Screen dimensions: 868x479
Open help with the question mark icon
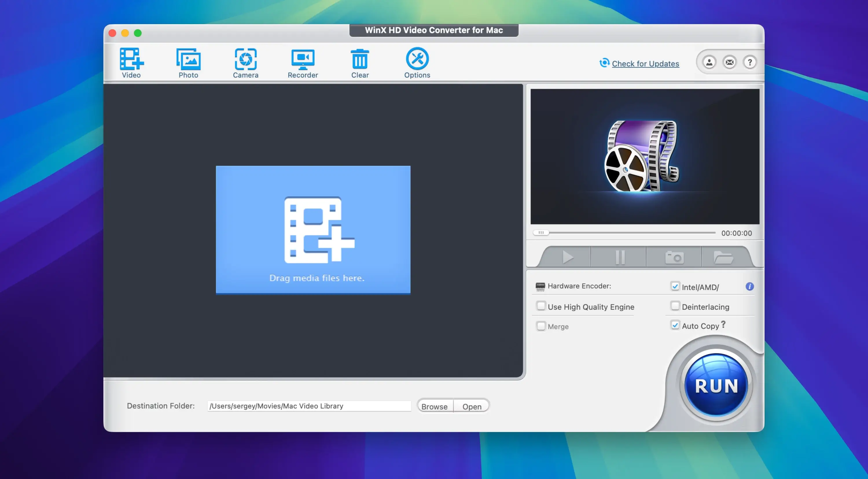(x=750, y=62)
